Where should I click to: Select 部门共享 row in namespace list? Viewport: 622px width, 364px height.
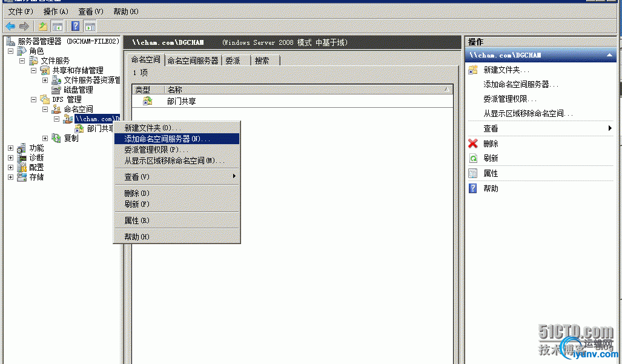point(293,101)
